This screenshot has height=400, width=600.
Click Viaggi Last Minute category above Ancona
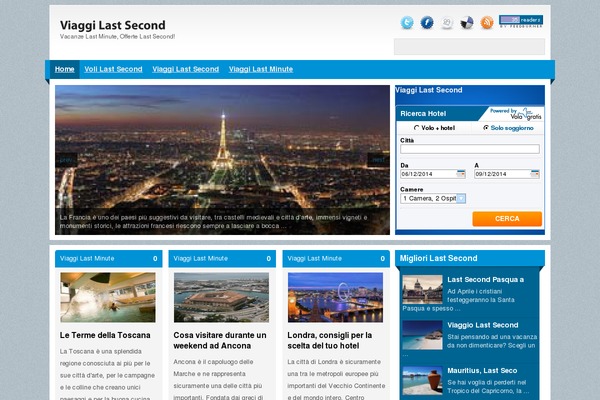click(201, 259)
